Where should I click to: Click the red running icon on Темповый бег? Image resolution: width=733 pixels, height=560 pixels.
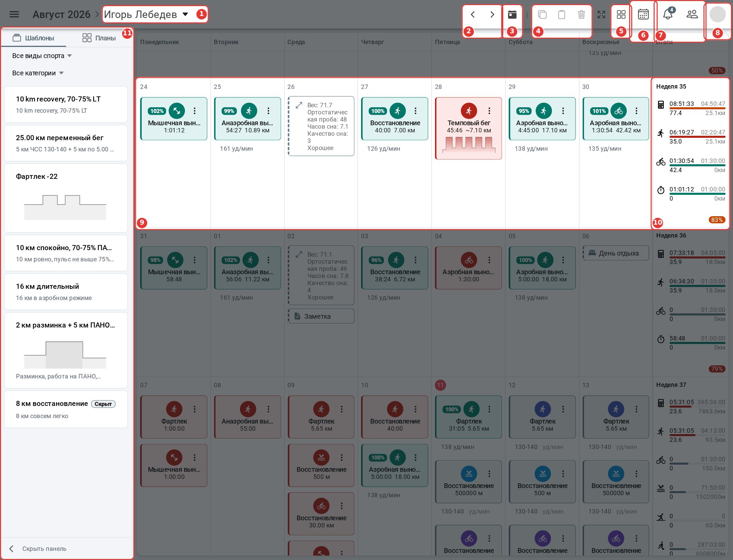coord(469,111)
